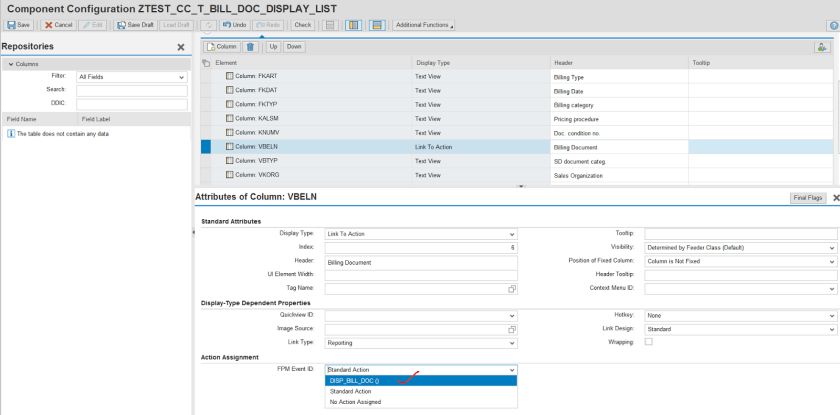Close the Attributes of Column panel
The height and width of the screenshot is (415, 840).
point(835,198)
